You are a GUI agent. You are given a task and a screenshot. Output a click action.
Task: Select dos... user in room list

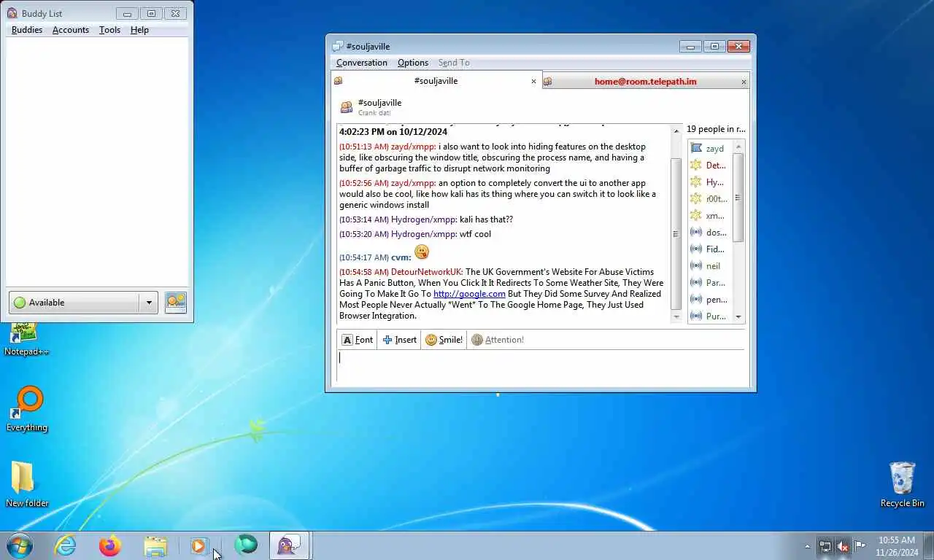pyautogui.click(x=709, y=233)
